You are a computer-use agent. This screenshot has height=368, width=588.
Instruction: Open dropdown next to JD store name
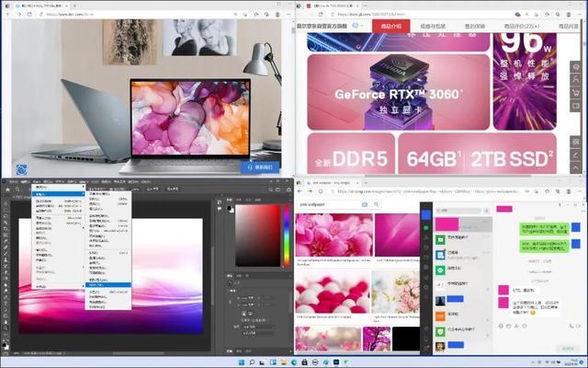[x=363, y=26]
